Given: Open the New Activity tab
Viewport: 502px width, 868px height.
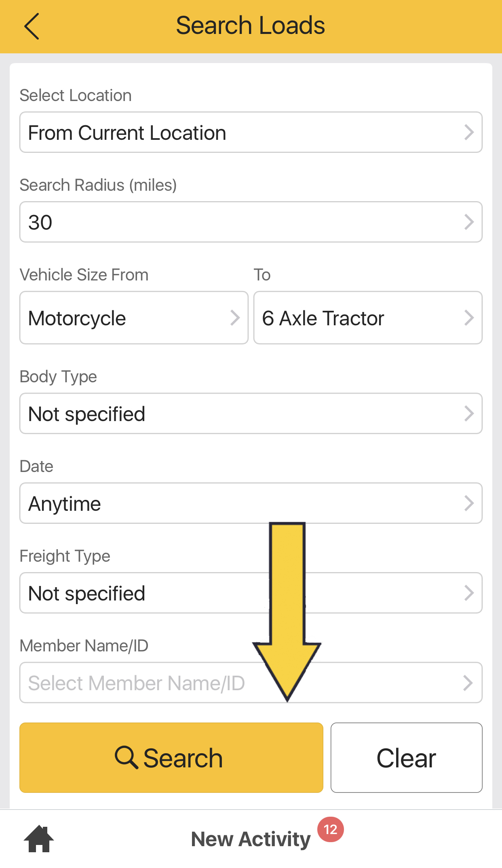Looking at the screenshot, I should click(x=251, y=839).
